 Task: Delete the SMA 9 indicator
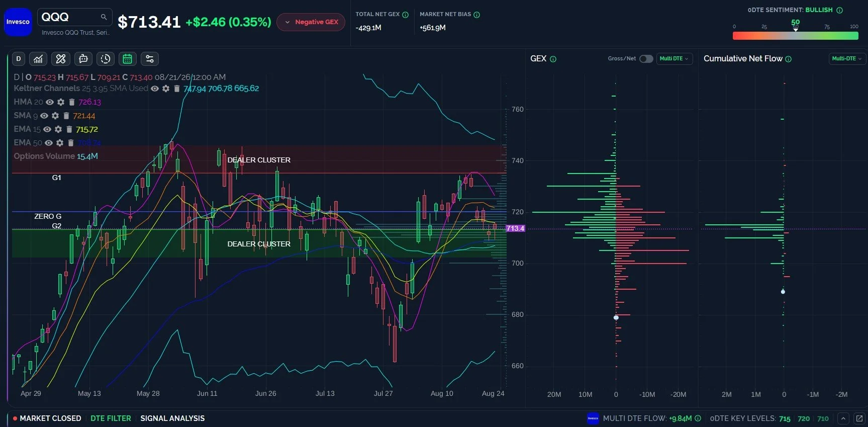[66, 116]
